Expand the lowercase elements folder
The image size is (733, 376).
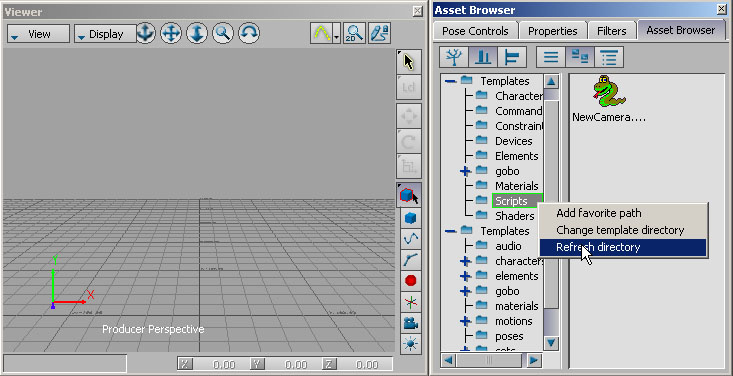[x=466, y=276]
